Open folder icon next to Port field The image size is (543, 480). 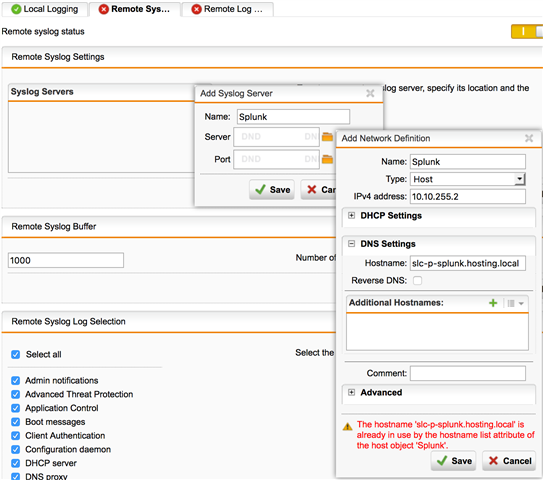point(327,159)
